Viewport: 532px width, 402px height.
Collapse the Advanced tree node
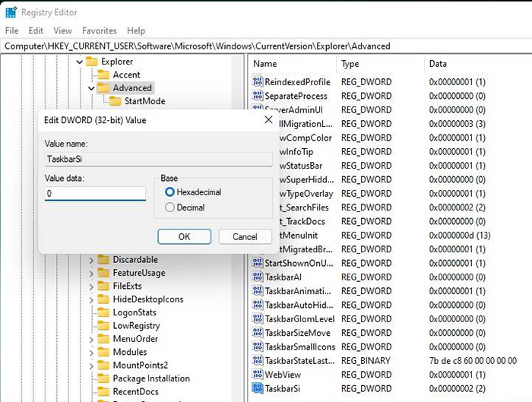91,89
